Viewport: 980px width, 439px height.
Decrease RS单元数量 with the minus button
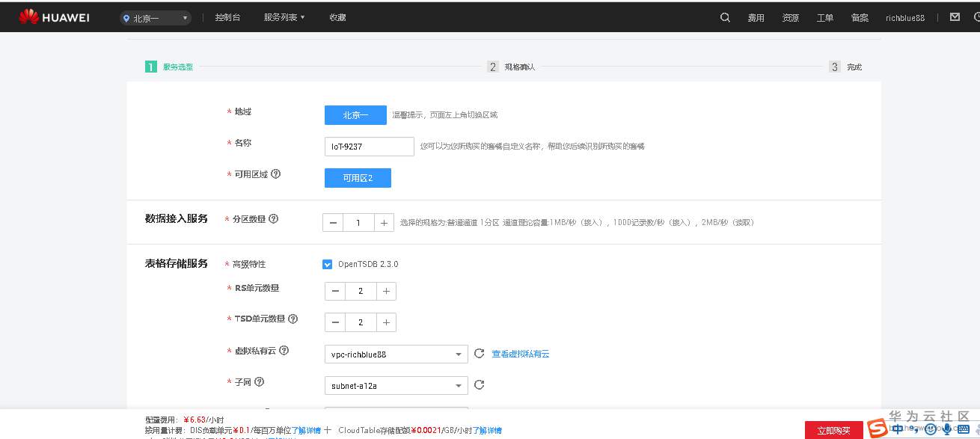[334, 290]
